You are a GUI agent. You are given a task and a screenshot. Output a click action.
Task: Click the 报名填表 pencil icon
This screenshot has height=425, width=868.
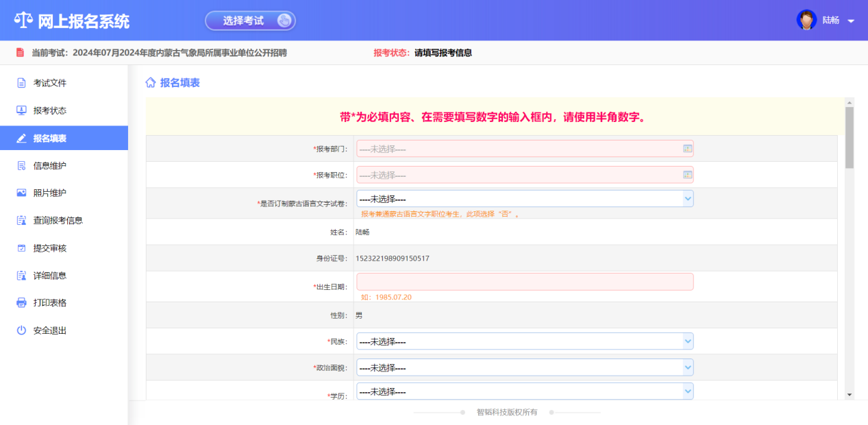[21, 138]
